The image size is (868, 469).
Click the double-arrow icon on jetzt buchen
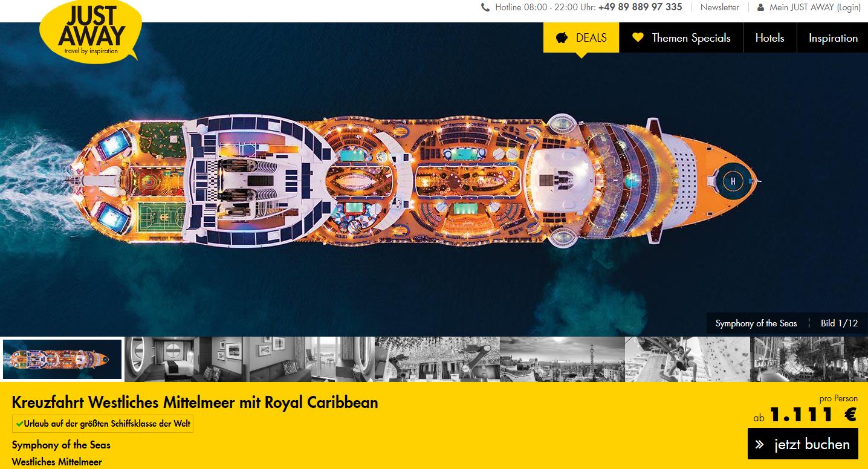tap(760, 444)
